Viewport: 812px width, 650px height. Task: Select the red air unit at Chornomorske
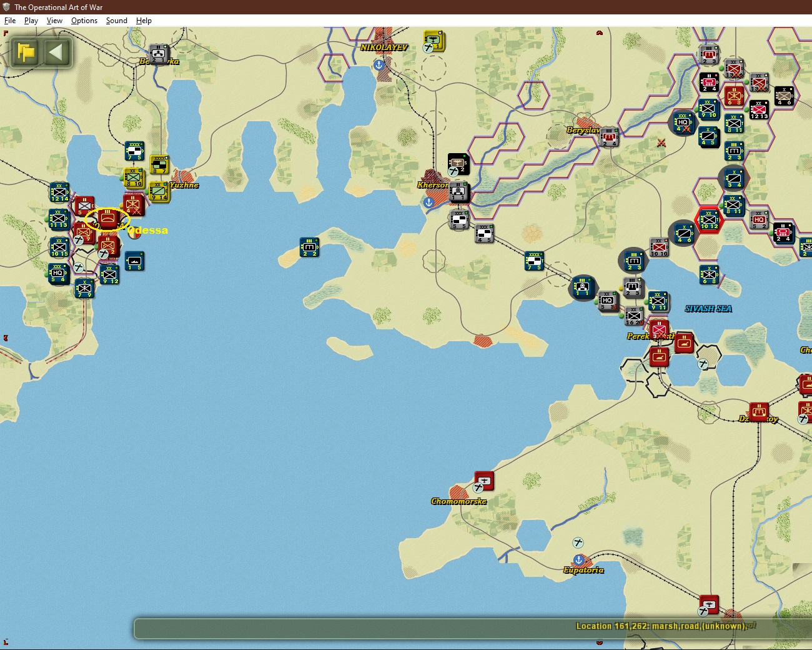[484, 481]
